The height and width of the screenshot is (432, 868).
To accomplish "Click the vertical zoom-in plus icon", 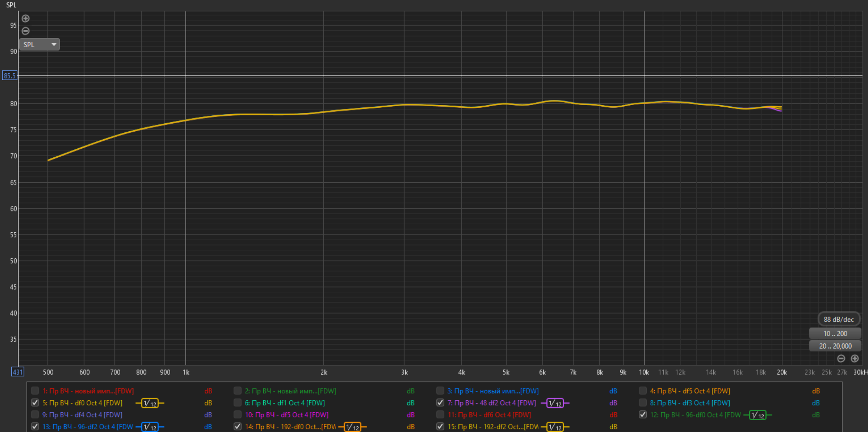I will (25, 19).
